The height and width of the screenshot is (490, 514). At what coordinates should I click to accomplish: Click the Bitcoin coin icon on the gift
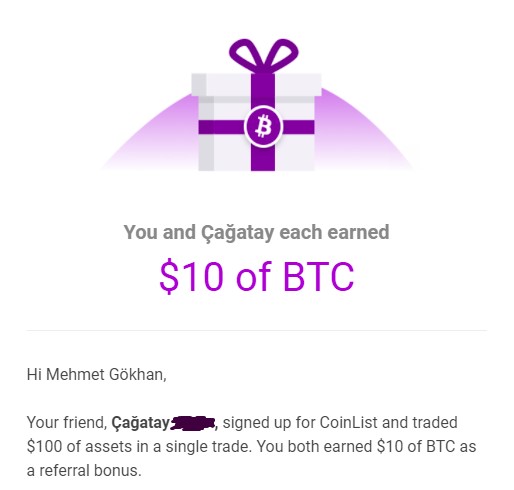(x=263, y=127)
